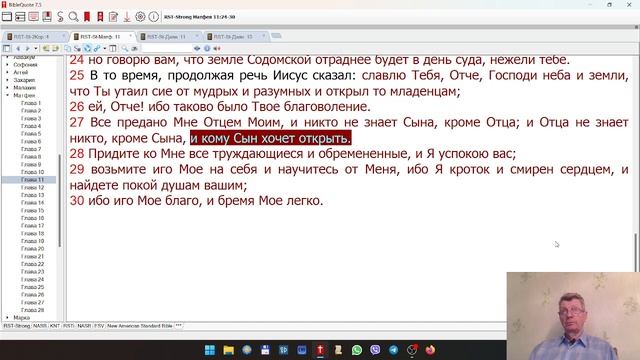Click the main text pane scrollbar
Viewport: 640px width, 360px height.
pyautogui.click(x=636, y=252)
